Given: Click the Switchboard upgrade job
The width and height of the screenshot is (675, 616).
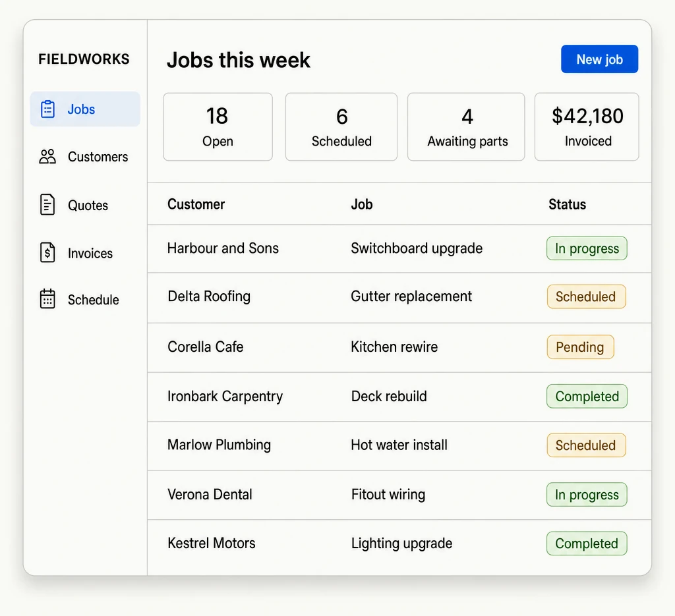Looking at the screenshot, I should coord(417,248).
